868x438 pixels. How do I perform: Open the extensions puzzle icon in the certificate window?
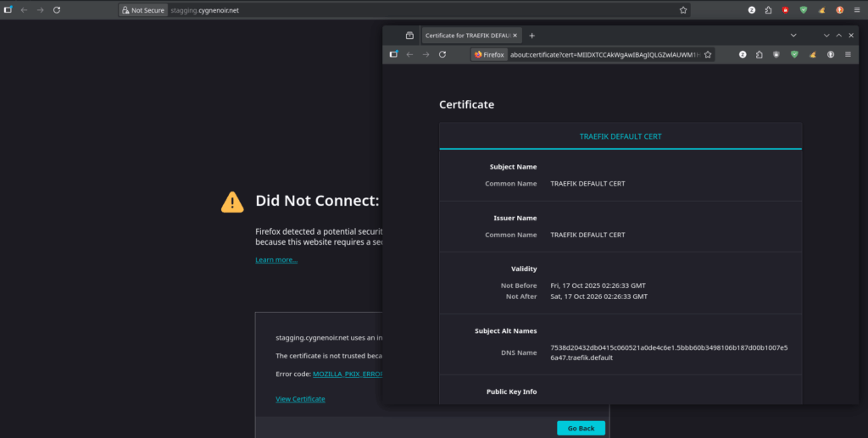[x=758, y=54]
